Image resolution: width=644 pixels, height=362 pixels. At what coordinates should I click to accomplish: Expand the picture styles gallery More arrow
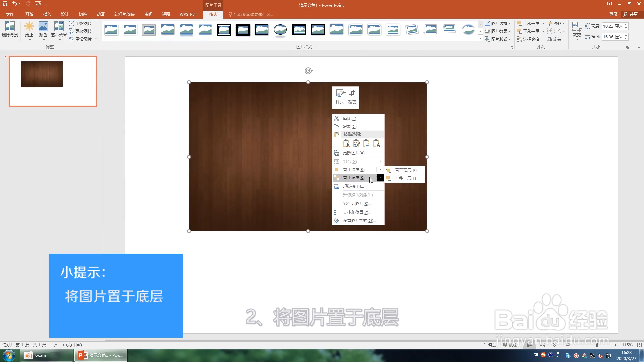click(480, 38)
